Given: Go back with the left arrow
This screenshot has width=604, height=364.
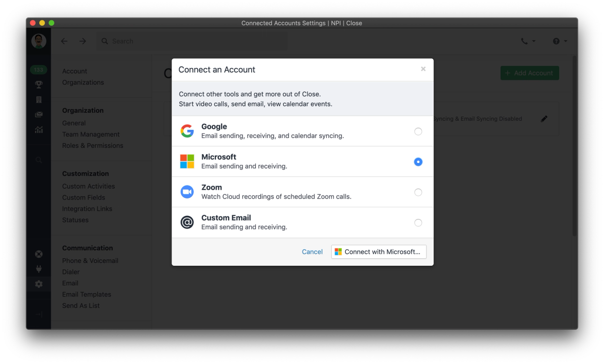Looking at the screenshot, I should click(x=64, y=41).
